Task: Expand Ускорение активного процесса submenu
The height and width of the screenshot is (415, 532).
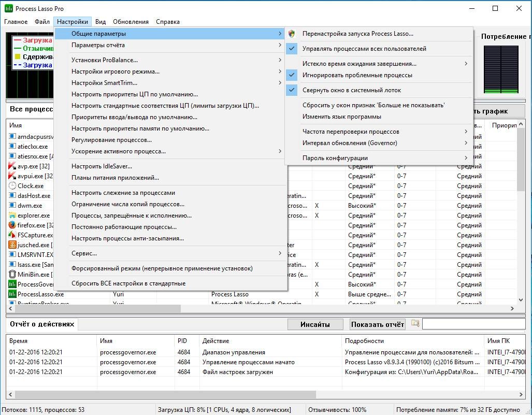Action: coord(170,151)
